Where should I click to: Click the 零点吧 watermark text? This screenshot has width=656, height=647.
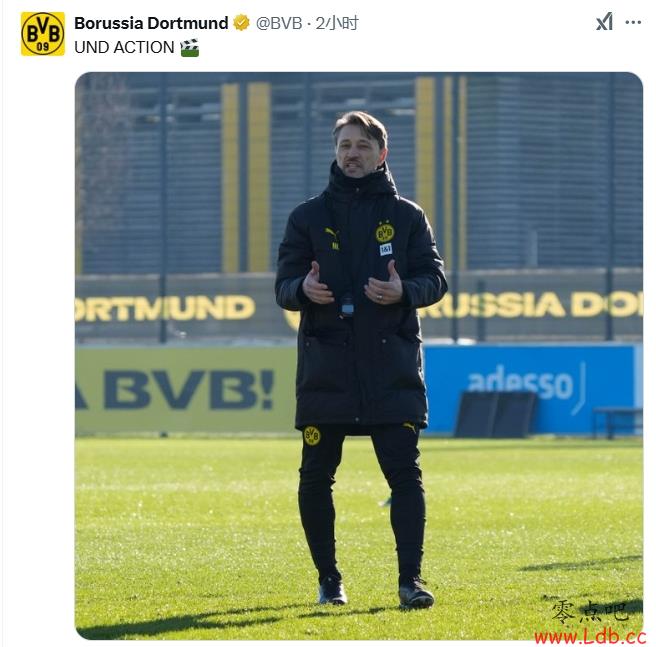click(x=590, y=612)
